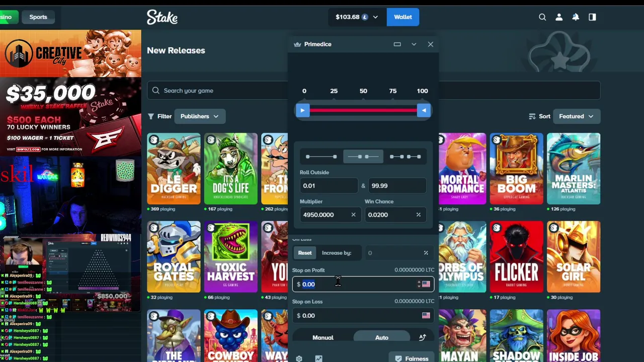
Task: Open the It's a Dog's Life game
Action: [x=230, y=169]
